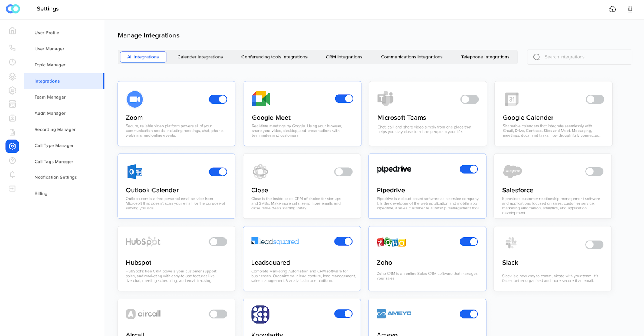Screen dimensions: 644x336
Task: Turn off the Outlook Calender toggle
Action: coord(218,172)
